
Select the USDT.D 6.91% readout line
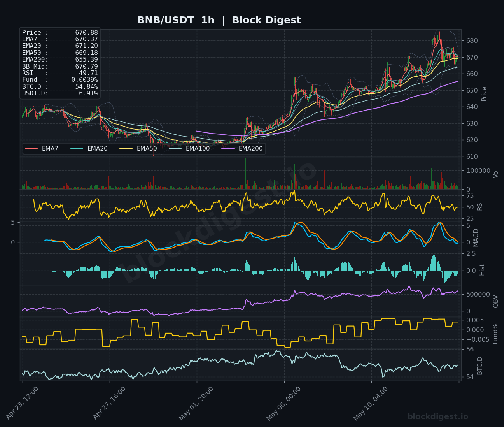[60, 93]
